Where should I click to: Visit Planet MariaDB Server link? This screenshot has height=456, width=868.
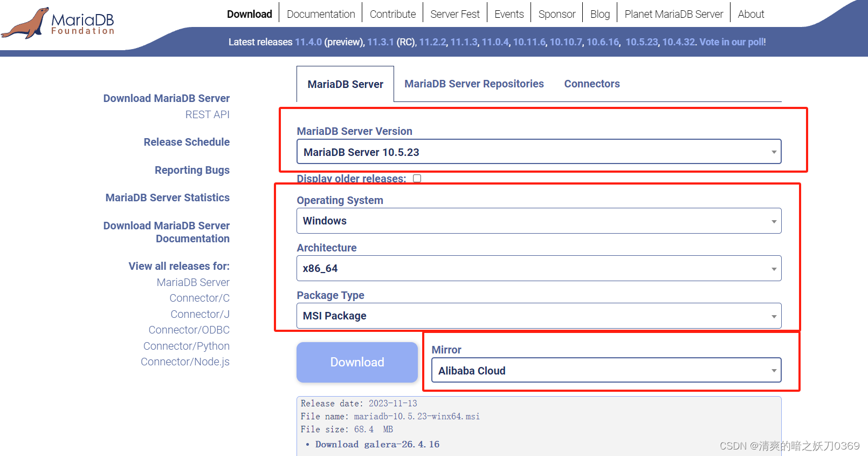tap(674, 14)
